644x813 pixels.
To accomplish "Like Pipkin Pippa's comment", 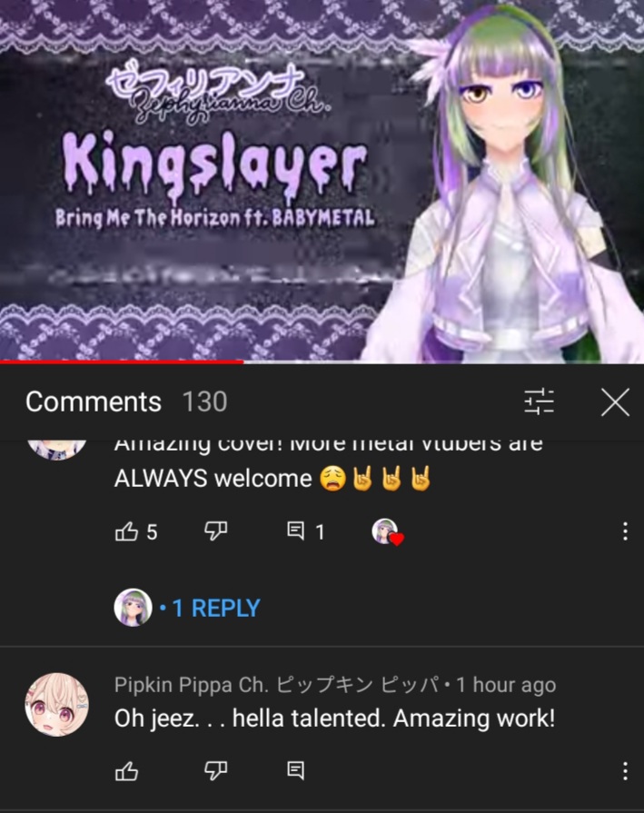I will pyautogui.click(x=126, y=771).
